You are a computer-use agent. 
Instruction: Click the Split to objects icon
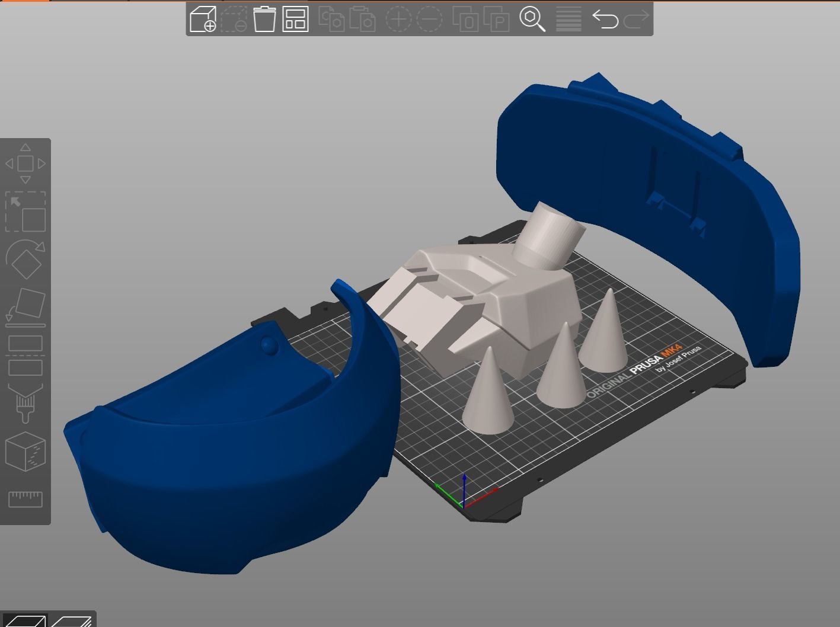coord(465,19)
